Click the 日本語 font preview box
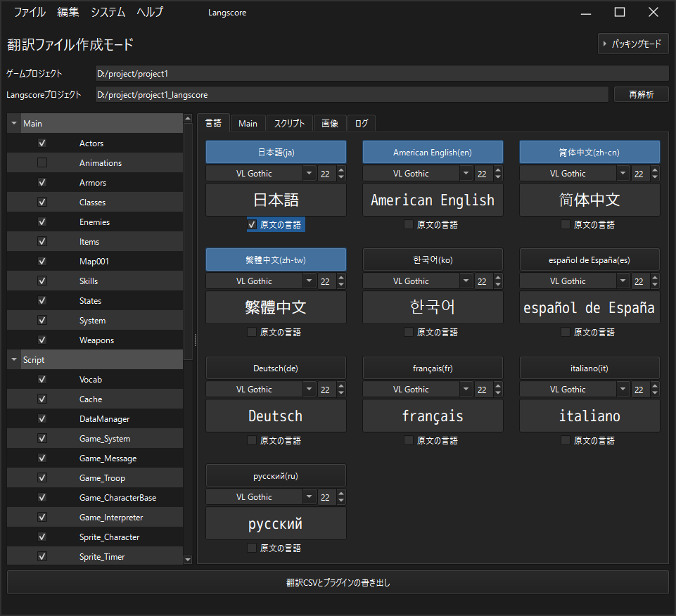This screenshot has height=616, width=676. (276, 200)
